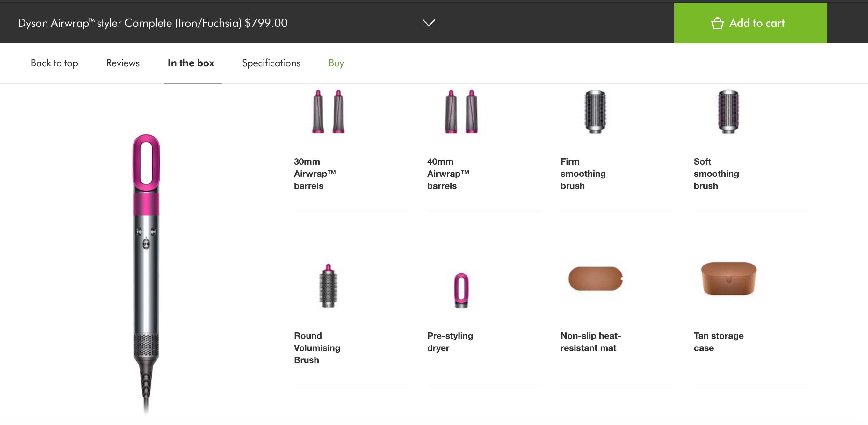Click the 40mm Airwrap barrels image
This screenshot has width=868, height=425.
[x=461, y=112]
